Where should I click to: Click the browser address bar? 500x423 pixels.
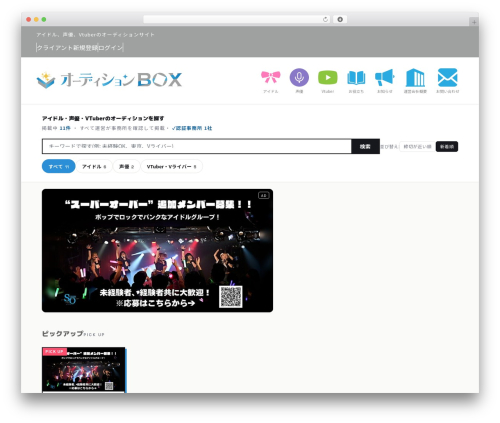tap(236, 19)
